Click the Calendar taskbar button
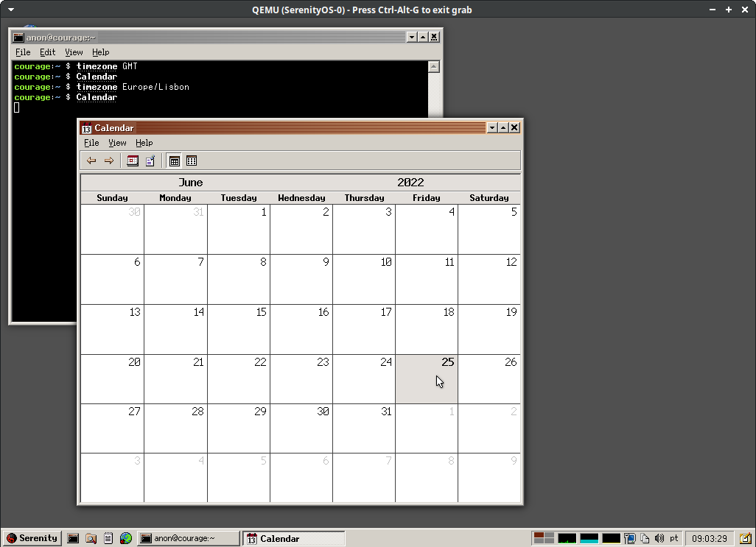Screen dimensions: 756x547 [x=293, y=538]
